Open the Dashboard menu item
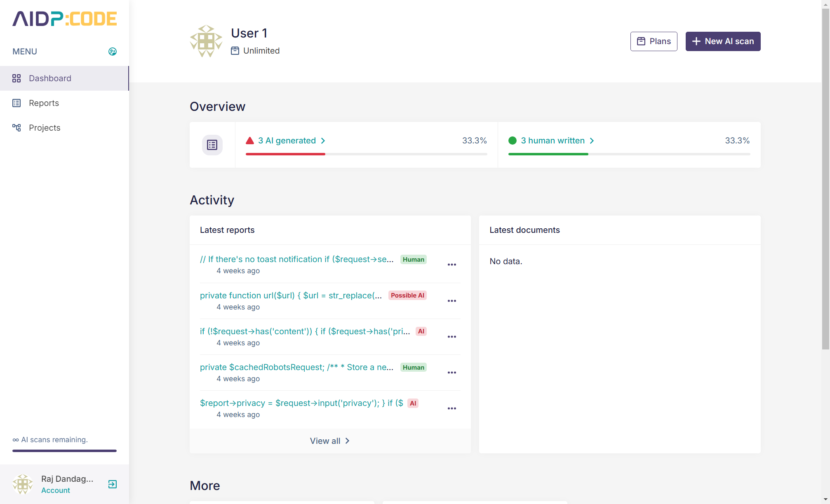Screen dimensions: 830x504 tap(50, 78)
